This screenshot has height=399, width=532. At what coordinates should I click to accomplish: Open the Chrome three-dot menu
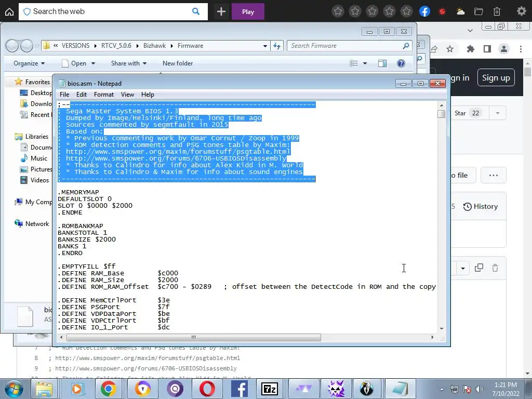pyautogui.click(x=521, y=49)
